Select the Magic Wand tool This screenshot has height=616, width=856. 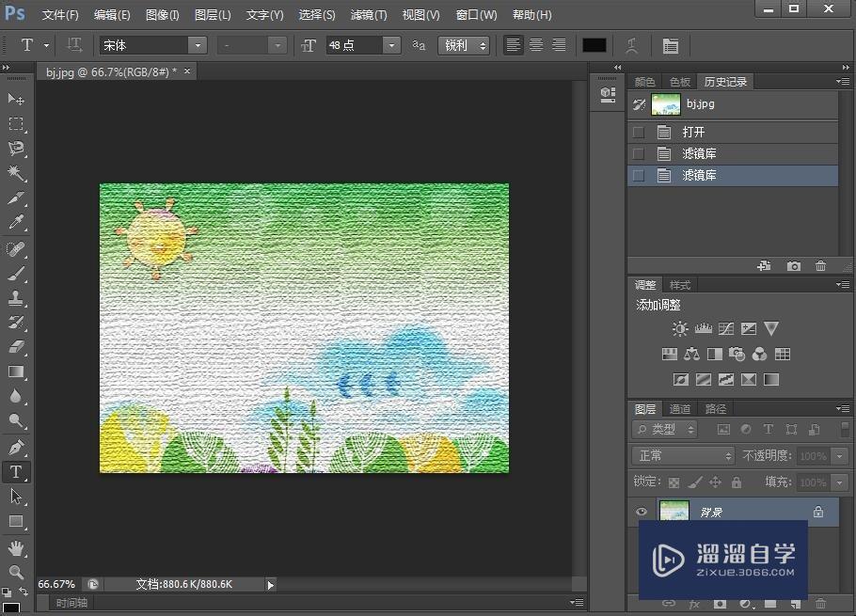16,173
